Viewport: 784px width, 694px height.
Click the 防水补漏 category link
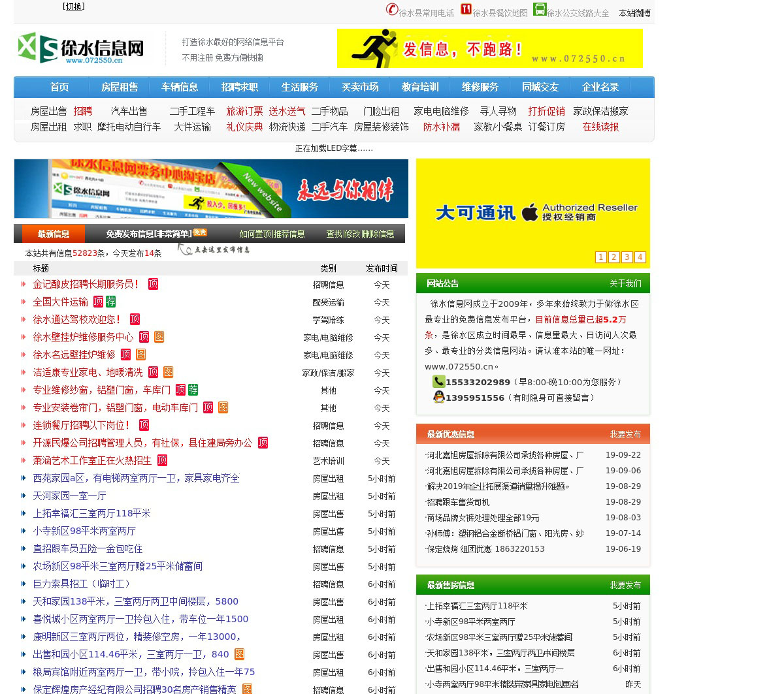(441, 127)
